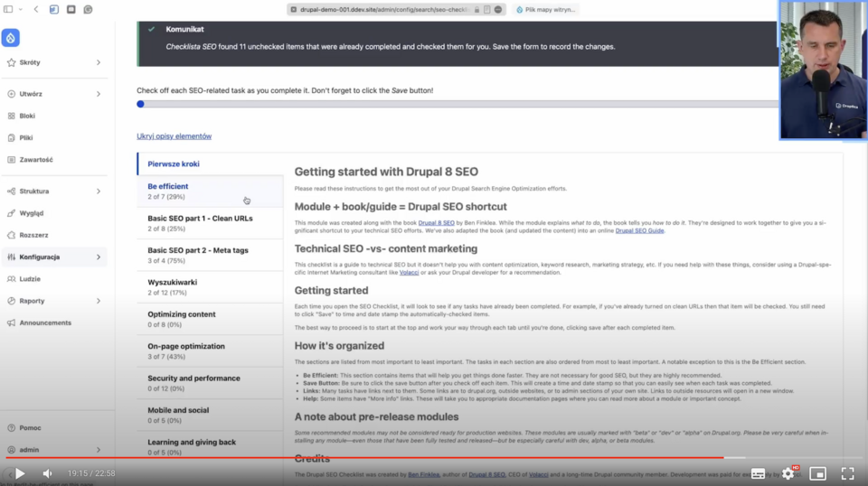Click the Konfiguracja sliders icon
868x486 pixels.
(11, 257)
